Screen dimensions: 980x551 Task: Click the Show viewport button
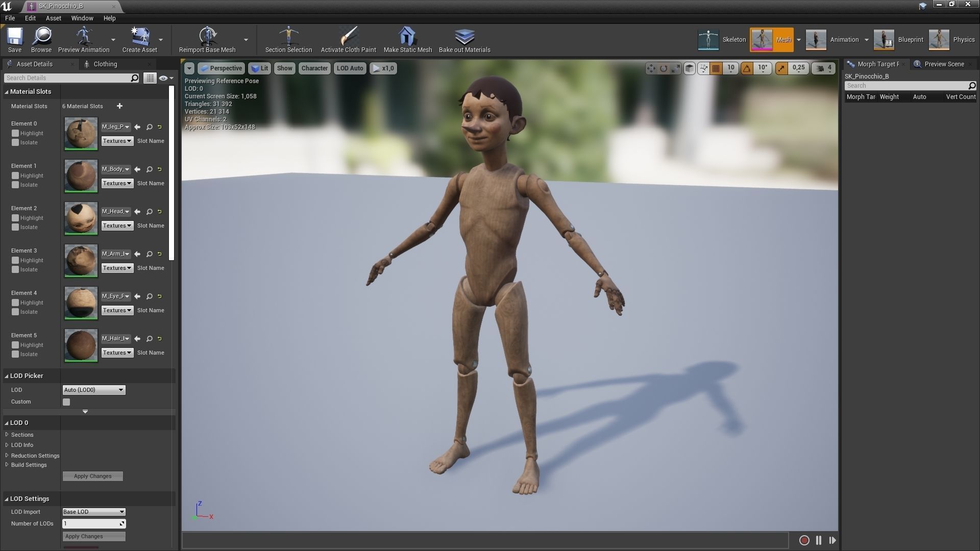pyautogui.click(x=285, y=68)
